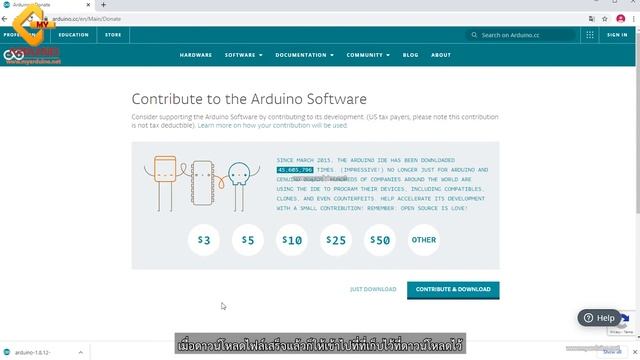Click the highlighted download count number
The height and width of the screenshot is (360, 640).
[295, 170]
